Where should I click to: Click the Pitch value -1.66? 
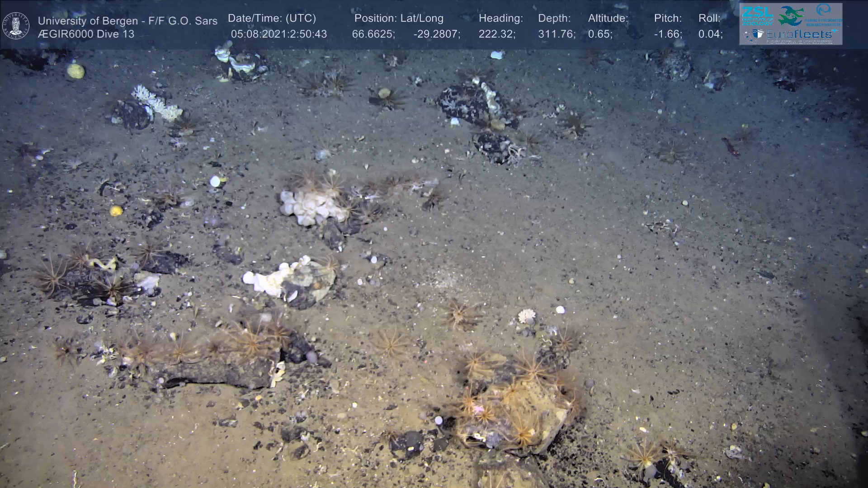pyautogui.click(x=668, y=34)
